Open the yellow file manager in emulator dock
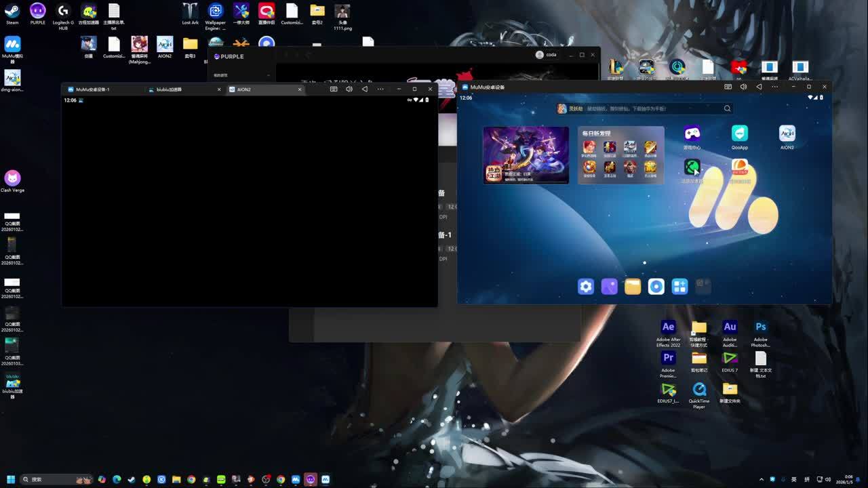Screen dimensions: 868x488 point(633,287)
